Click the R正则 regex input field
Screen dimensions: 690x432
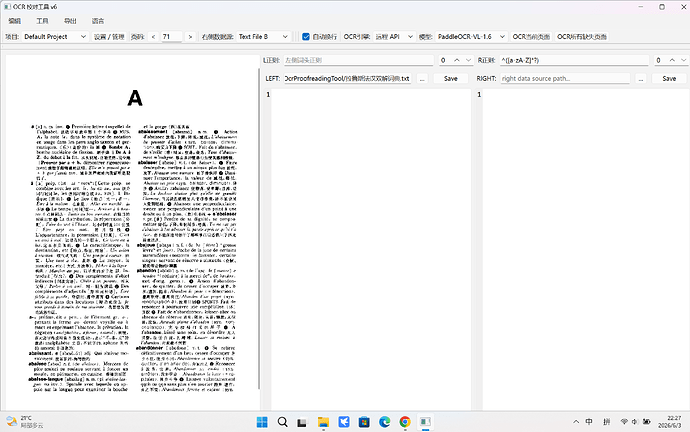coord(574,60)
